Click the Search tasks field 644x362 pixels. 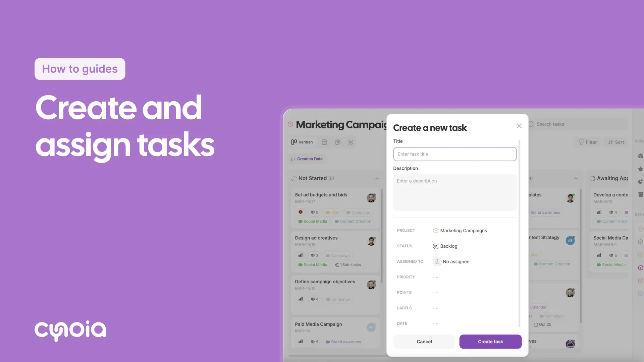pyautogui.click(x=577, y=124)
